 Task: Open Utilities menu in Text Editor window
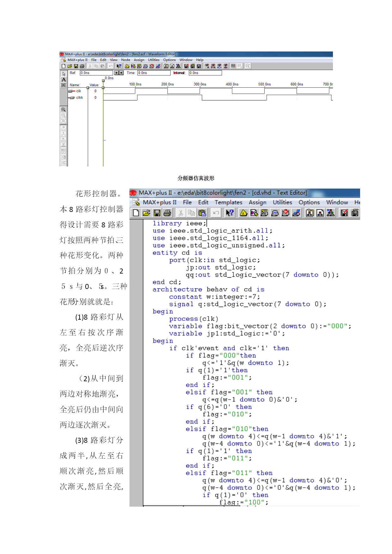tap(282, 202)
